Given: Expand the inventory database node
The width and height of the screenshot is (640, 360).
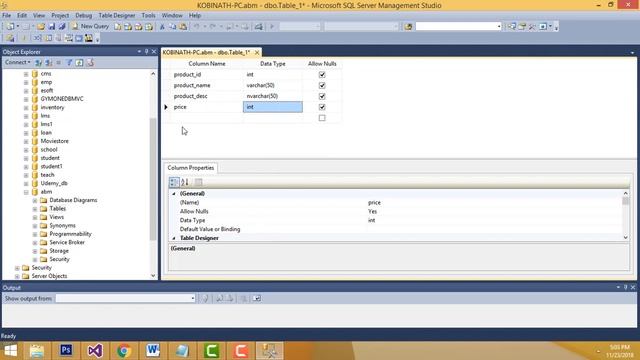Looking at the screenshot, I should (26, 108).
